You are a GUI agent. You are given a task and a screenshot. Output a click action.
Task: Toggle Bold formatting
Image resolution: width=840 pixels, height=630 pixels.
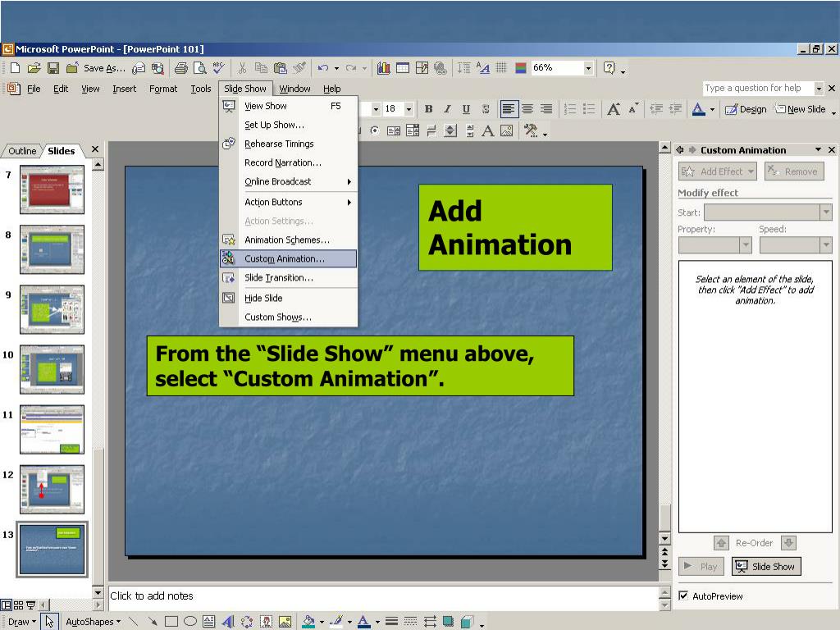[x=428, y=109]
